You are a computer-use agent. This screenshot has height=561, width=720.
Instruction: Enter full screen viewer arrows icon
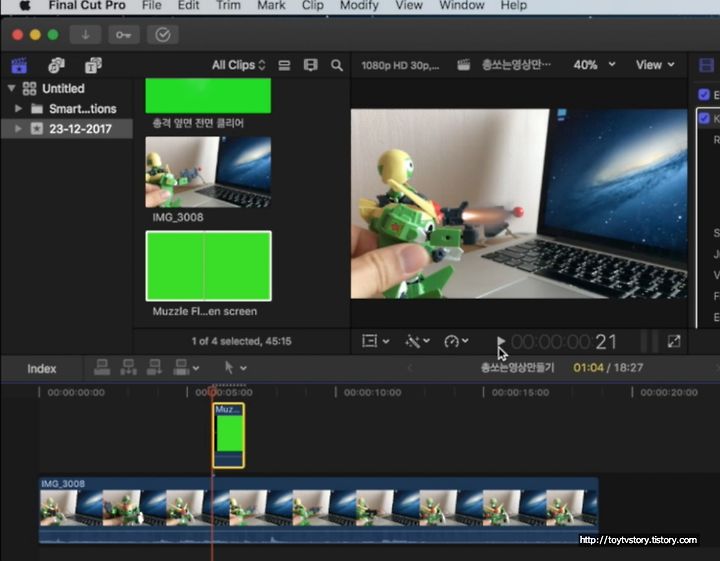pos(674,341)
